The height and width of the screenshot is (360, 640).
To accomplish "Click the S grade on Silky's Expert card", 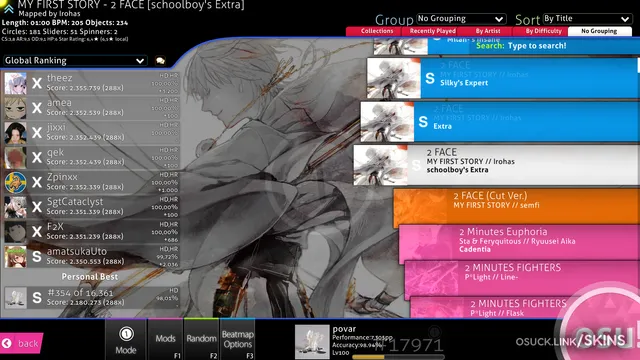I will point(430,78).
